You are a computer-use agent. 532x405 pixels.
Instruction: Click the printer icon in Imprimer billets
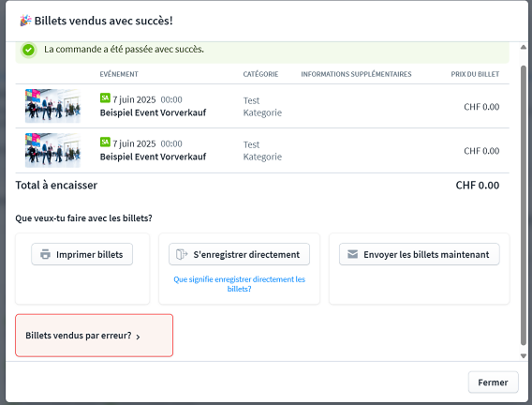tap(45, 254)
